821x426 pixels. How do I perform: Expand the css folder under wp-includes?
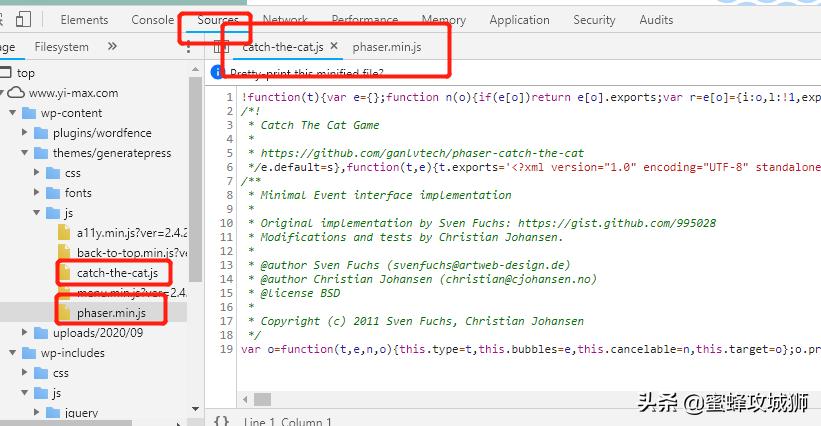pyautogui.click(x=24, y=373)
